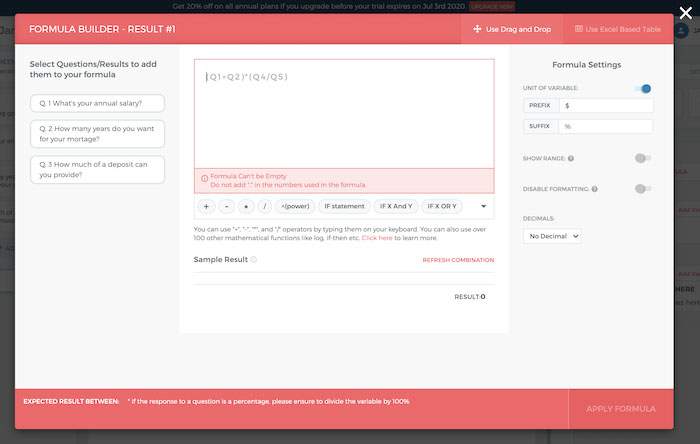Edit the Prefix field
The image size is (700, 444).
[x=606, y=106]
